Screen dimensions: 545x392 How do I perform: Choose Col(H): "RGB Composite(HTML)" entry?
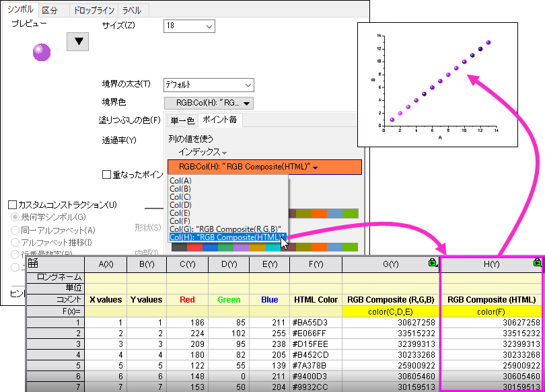[227, 237]
